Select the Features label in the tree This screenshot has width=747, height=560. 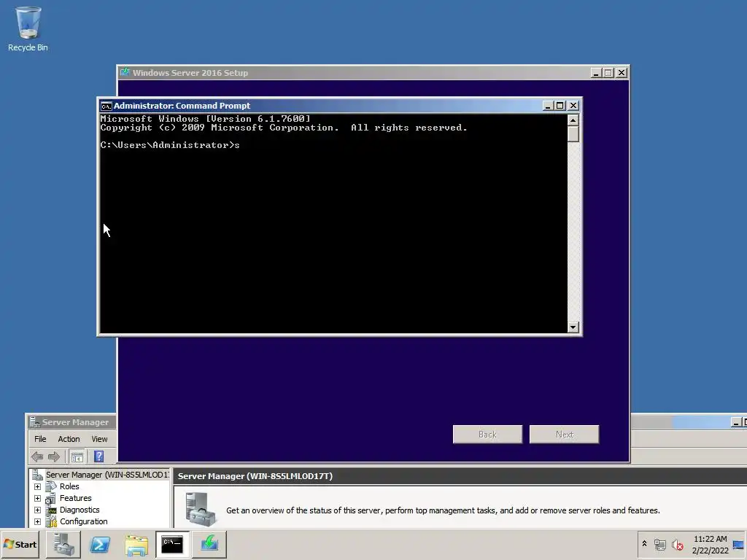[x=75, y=498]
